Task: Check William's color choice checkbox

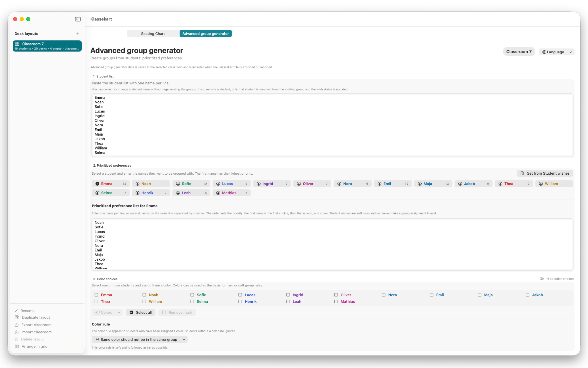Action: point(144,302)
